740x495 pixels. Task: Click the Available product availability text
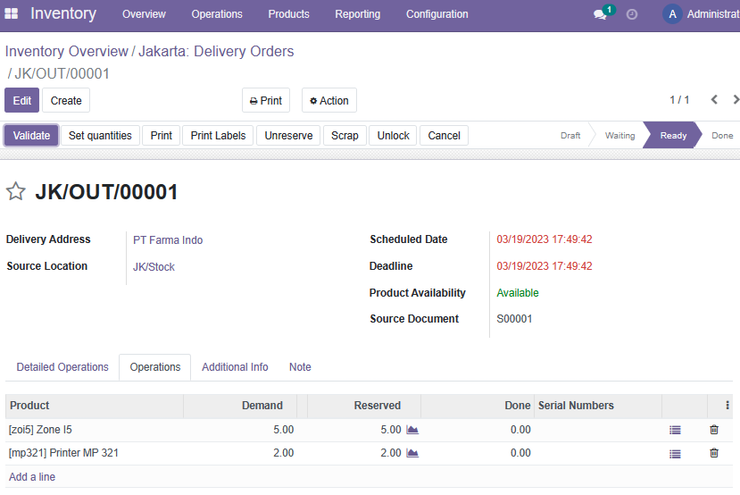pos(517,293)
